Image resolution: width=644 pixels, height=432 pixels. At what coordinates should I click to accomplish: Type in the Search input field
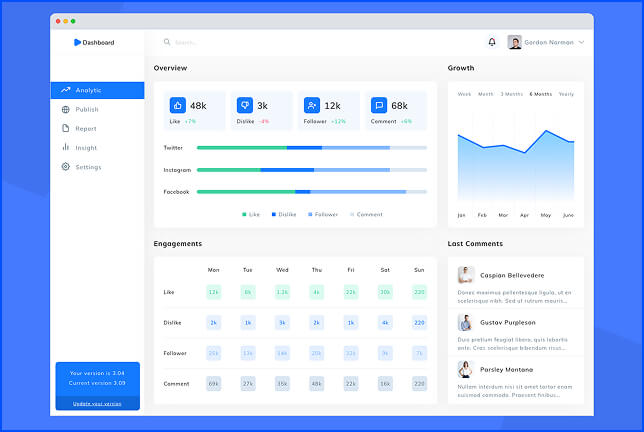(300, 42)
